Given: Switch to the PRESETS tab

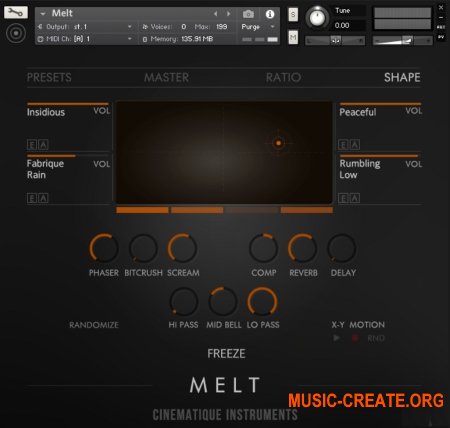Looking at the screenshot, I should 49,77.
